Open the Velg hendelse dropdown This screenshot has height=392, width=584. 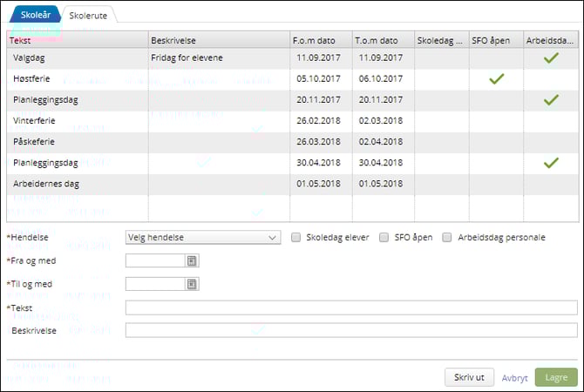(202, 237)
